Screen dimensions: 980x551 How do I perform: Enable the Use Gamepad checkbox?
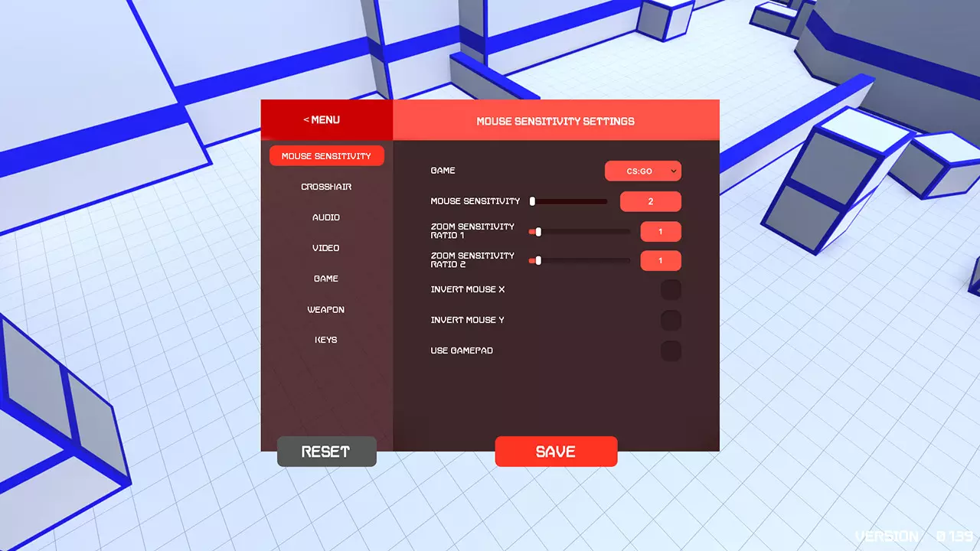[671, 351]
